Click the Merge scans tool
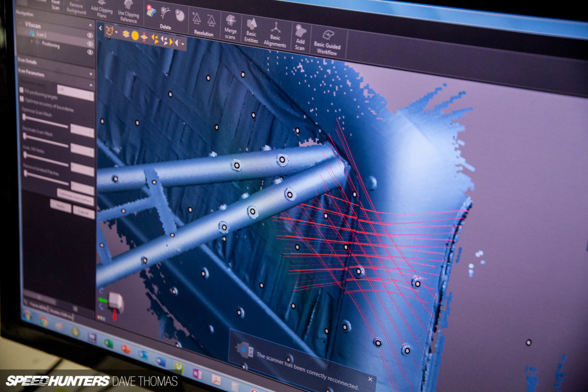Viewport: 588px width, 392px height. [x=230, y=27]
